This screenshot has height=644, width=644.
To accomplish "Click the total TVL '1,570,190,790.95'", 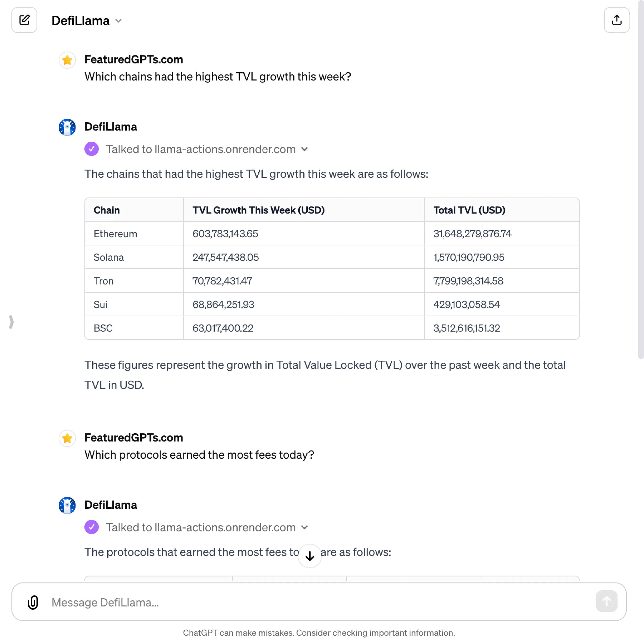I will coord(469,257).
